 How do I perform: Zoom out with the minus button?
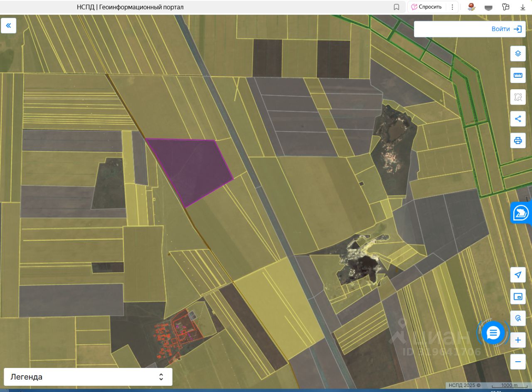(x=518, y=362)
